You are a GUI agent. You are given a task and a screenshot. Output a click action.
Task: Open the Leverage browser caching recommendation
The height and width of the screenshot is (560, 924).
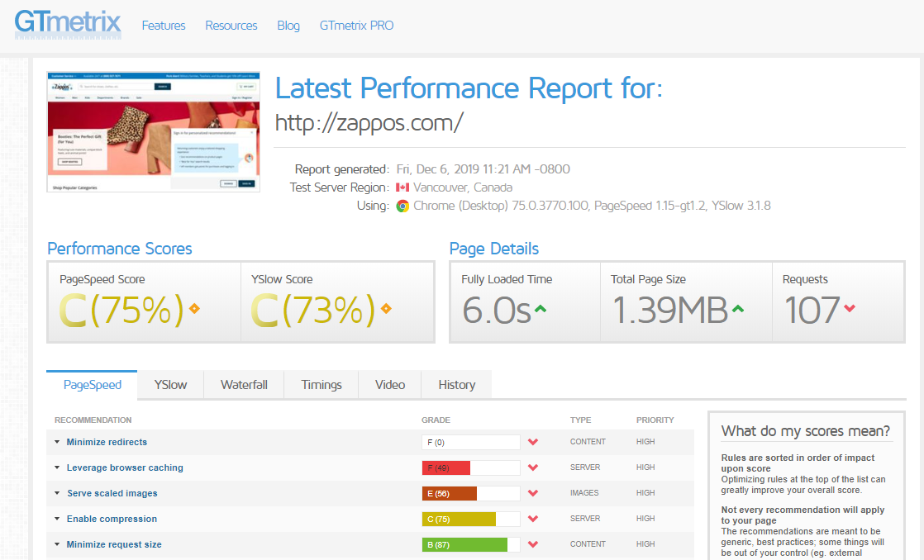coord(125,467)
